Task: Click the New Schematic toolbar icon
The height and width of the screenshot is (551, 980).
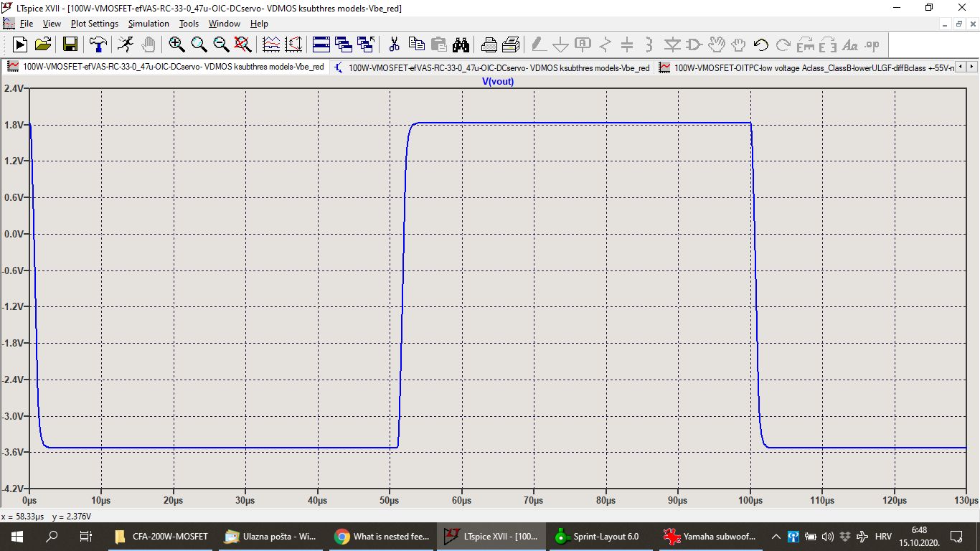Action: pyautogui.click(x=20, y=44)
